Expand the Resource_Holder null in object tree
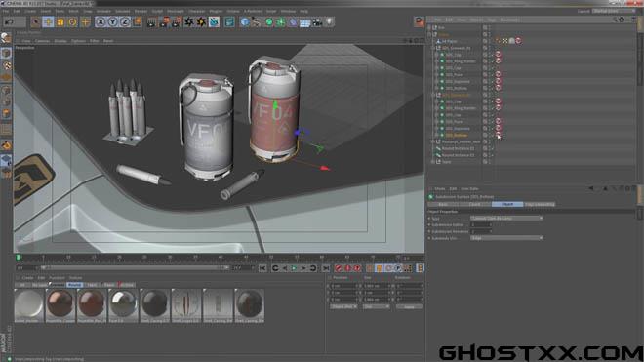 432,141
